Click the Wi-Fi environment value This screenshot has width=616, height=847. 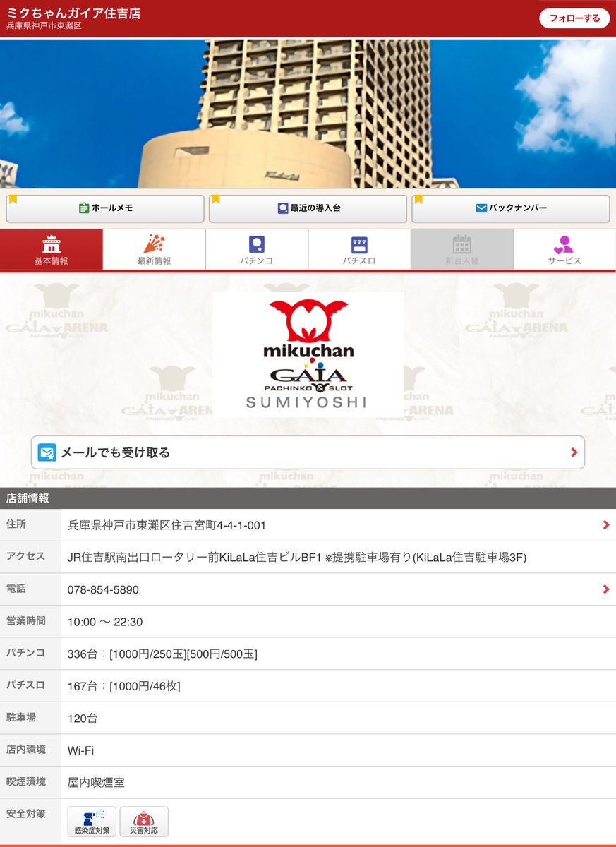click(80, 750)
